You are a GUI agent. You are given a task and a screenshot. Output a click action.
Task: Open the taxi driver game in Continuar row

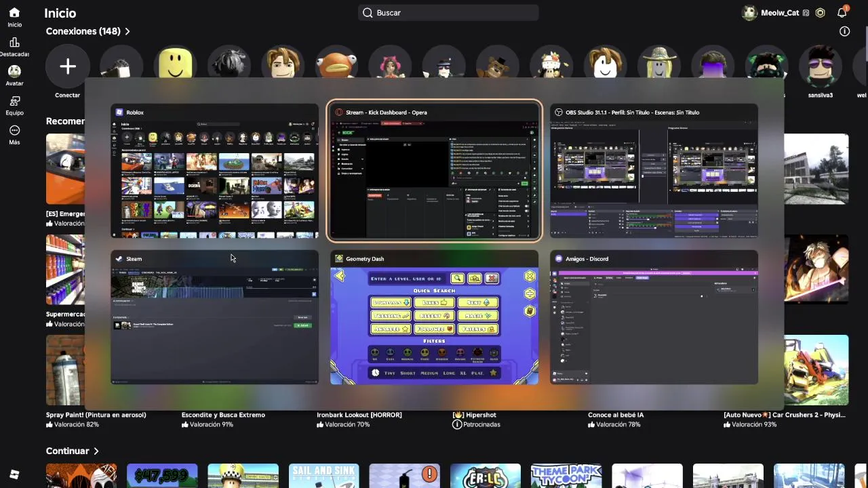[x=243, y=476]
